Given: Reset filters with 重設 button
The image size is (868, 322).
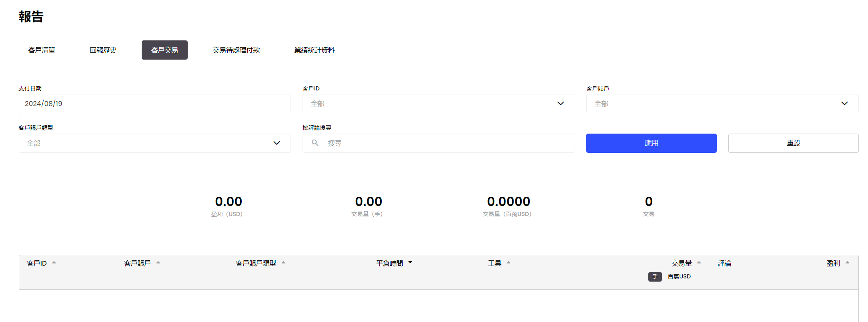Looking at the screenshot, I should [x=794, y=143].
